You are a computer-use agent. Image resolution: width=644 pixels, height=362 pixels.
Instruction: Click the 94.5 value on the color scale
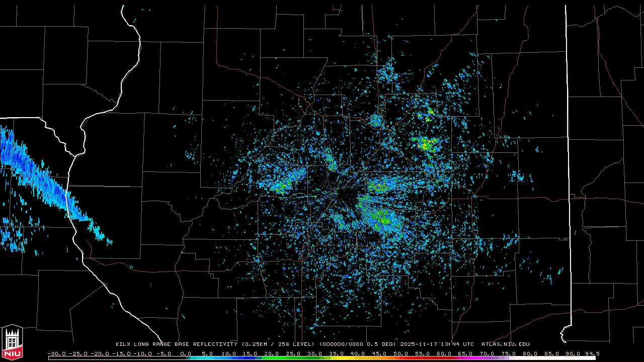pos(592,353)
